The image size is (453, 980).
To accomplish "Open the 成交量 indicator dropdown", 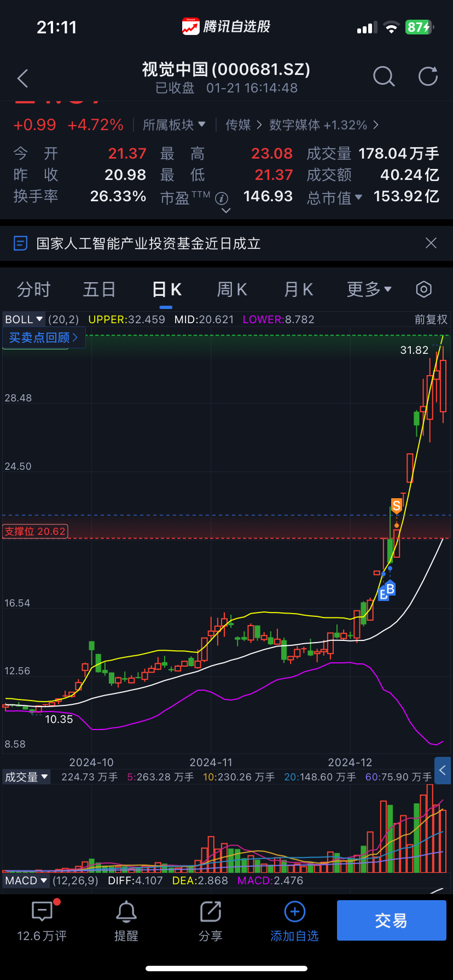I will pos(26,777).
